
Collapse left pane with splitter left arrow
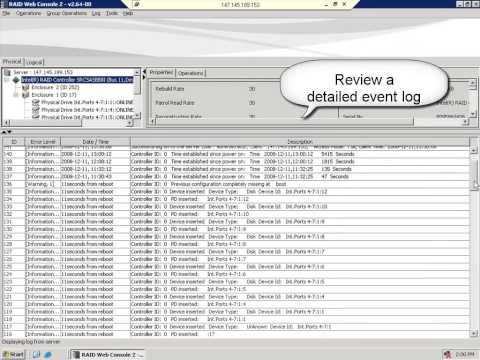tap(144, 71)
